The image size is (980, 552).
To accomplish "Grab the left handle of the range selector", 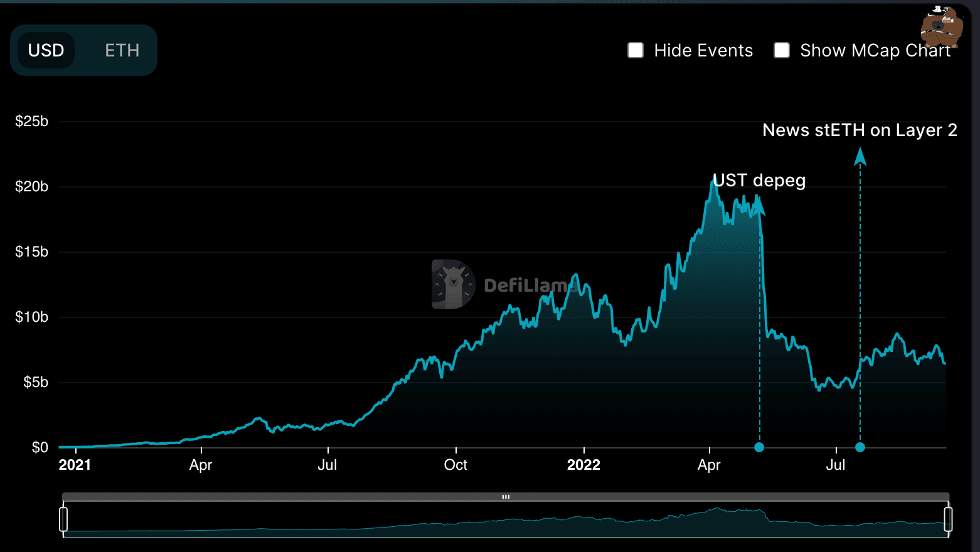I will pos(63,519).
